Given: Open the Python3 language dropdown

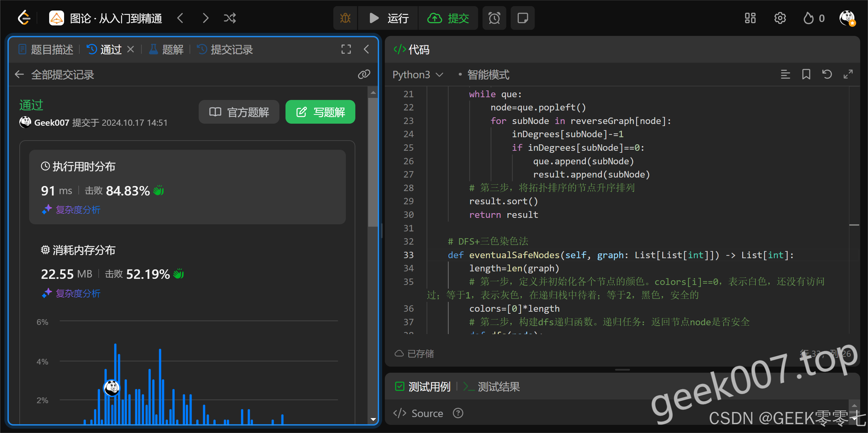Looking at the screenshot, I should point(418,75).
